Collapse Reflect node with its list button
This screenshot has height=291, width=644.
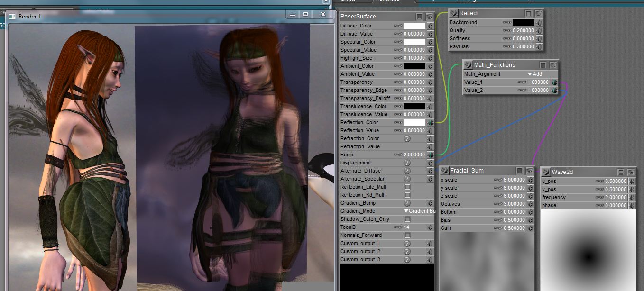(x=528, y=13)
